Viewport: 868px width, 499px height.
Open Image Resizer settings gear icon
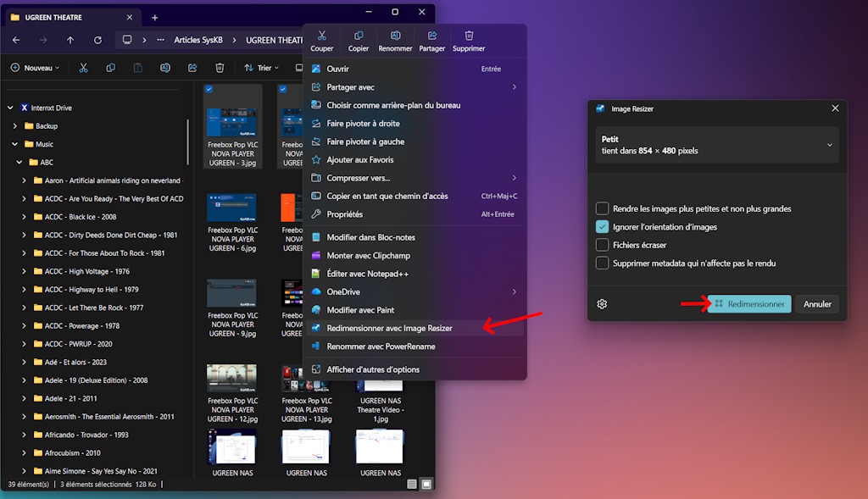tap(602, 304)
